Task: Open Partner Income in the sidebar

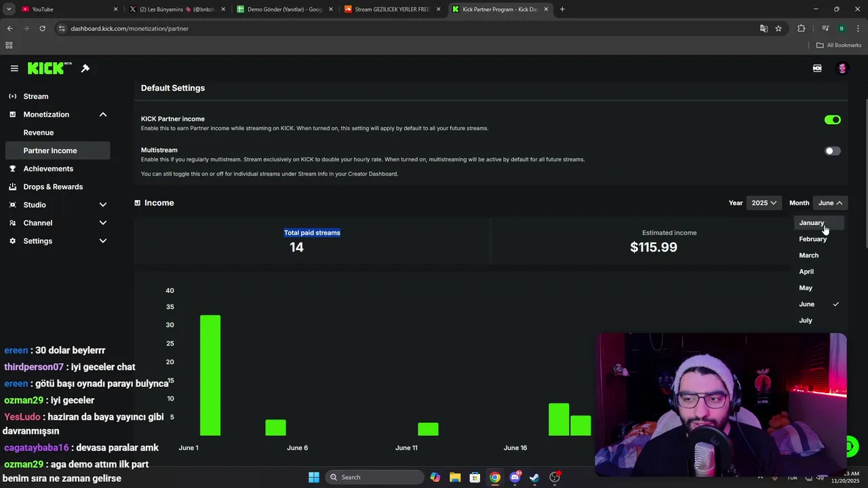Action: pyautogui.click(x=57, y=150)
